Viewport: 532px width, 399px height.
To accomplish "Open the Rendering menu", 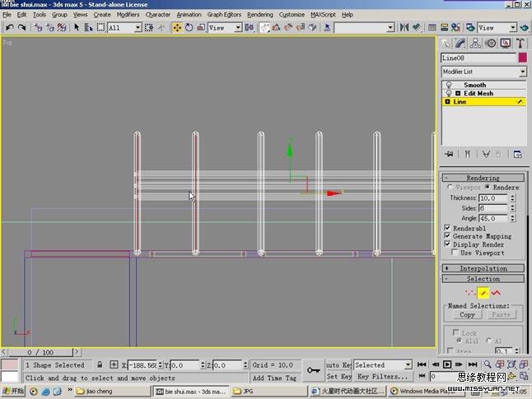I will [260, 15].
